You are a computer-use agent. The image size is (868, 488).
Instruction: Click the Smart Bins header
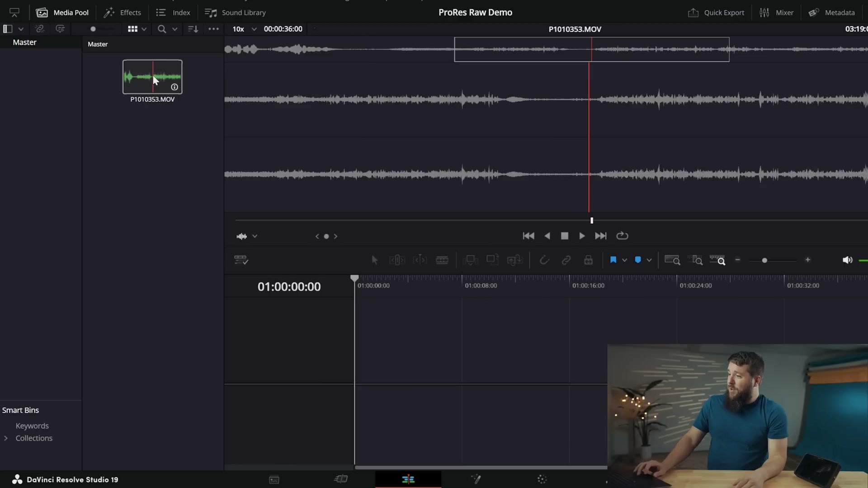[x=20, y=410]
